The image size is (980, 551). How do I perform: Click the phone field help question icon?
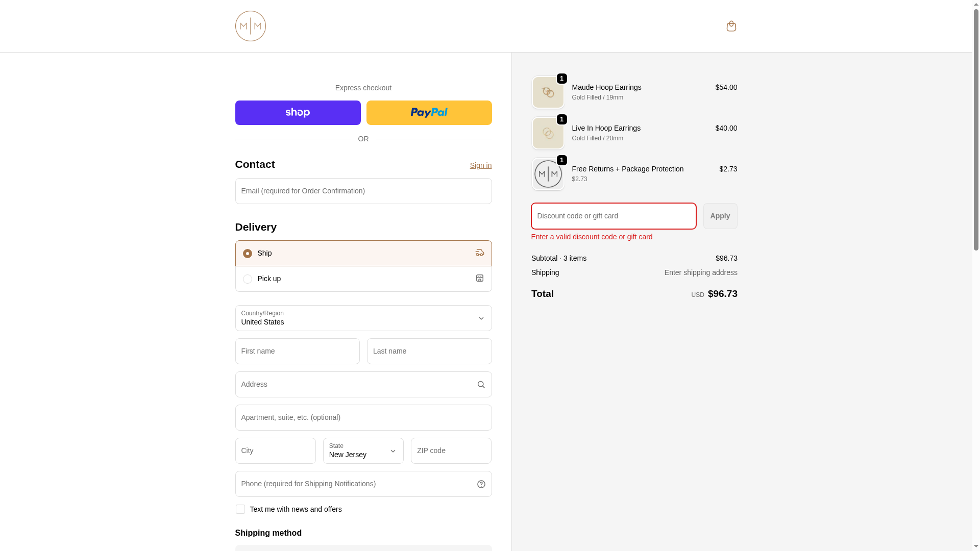pyautogui.click(x=481, y=484)
